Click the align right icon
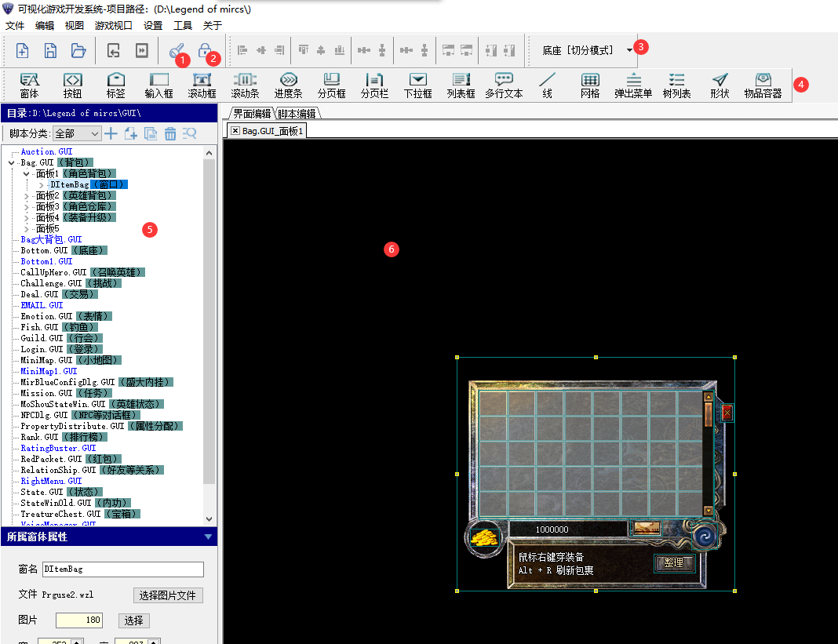838x644 pixels. [279, 50]
